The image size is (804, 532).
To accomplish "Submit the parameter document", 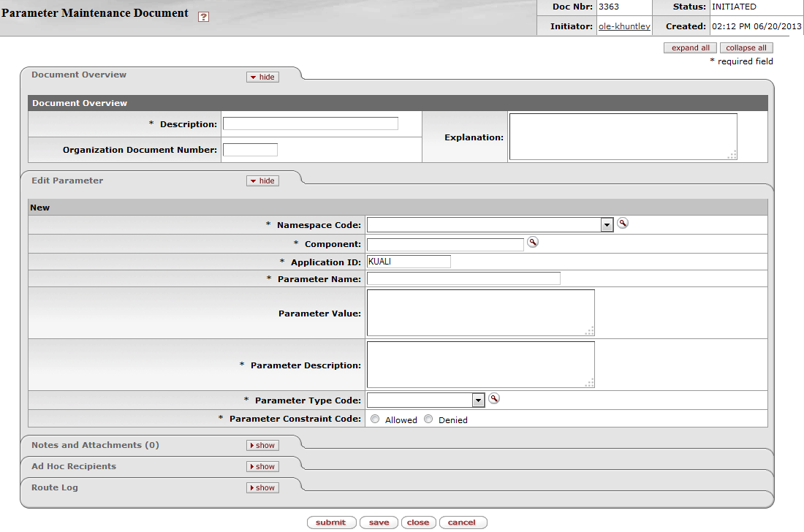I will [x=331, y=522].
